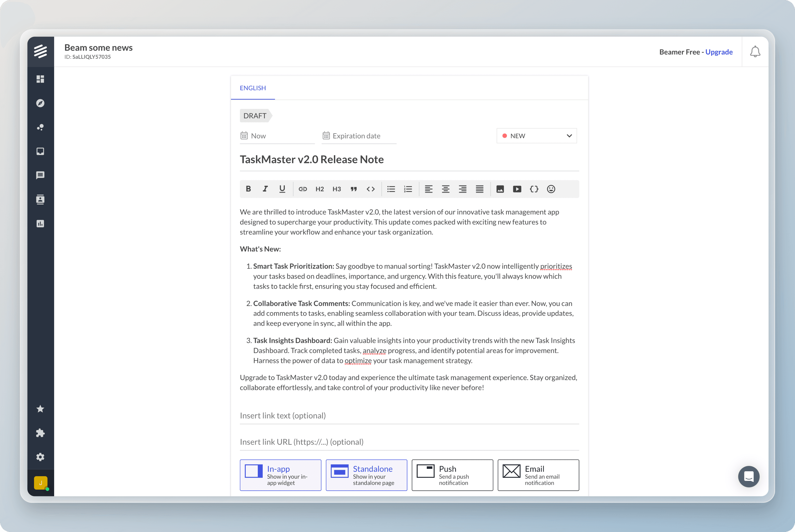This screenshot has height=532, width=795.
Task: Click the Upgrade link
Action: click(x=719, y=52)
